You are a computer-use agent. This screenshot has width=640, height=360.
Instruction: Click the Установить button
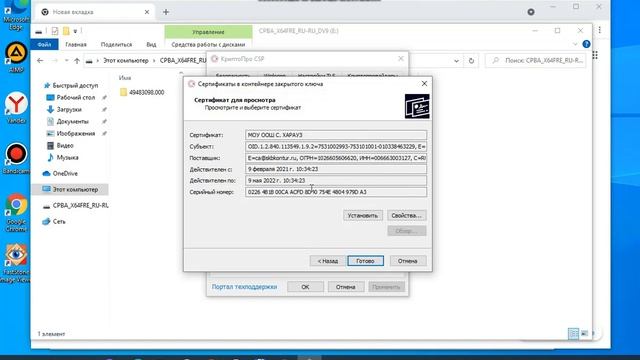click(x=362, y=215)
